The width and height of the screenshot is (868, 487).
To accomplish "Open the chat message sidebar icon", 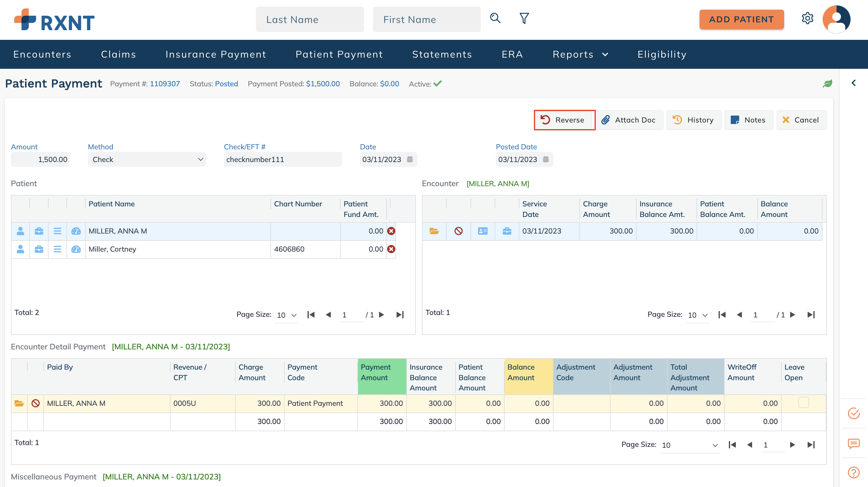I will (x=854, y=444).
